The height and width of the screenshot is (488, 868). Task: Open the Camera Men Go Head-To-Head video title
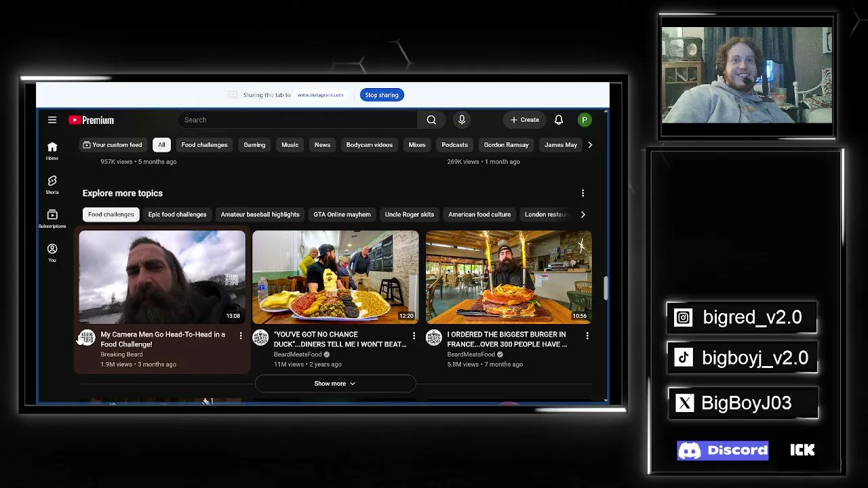[163, 340]
